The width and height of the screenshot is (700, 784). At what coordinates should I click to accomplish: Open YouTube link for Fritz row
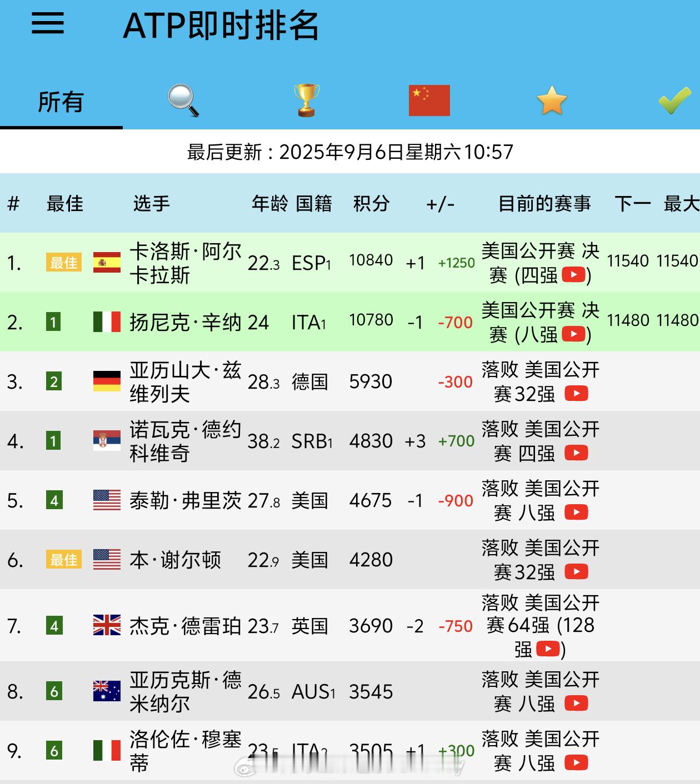(577, 512)
